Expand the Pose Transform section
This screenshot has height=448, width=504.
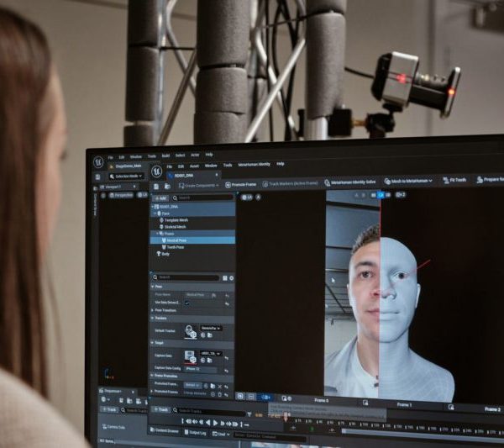152,310
